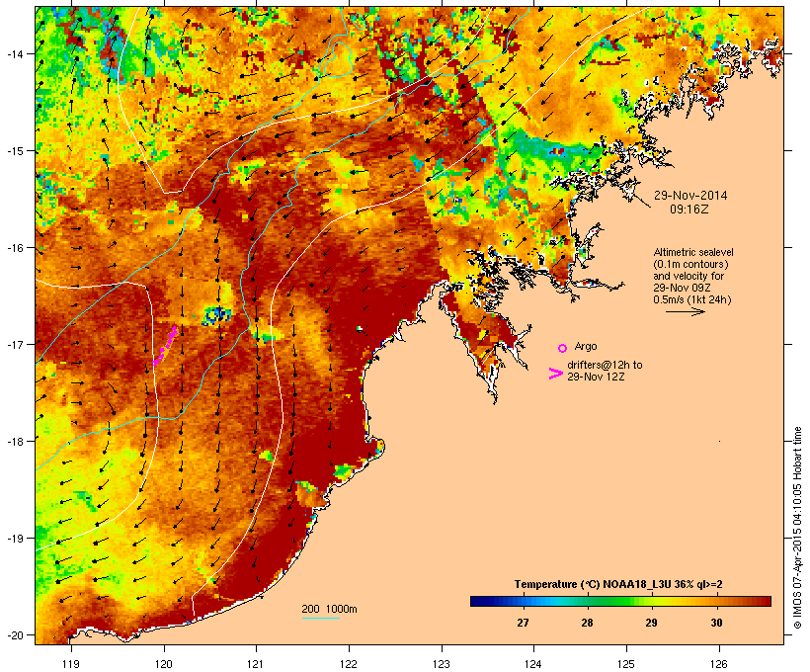Click the IMOS copyright timestamp text
Screen dimensions: 810x672
797,528
